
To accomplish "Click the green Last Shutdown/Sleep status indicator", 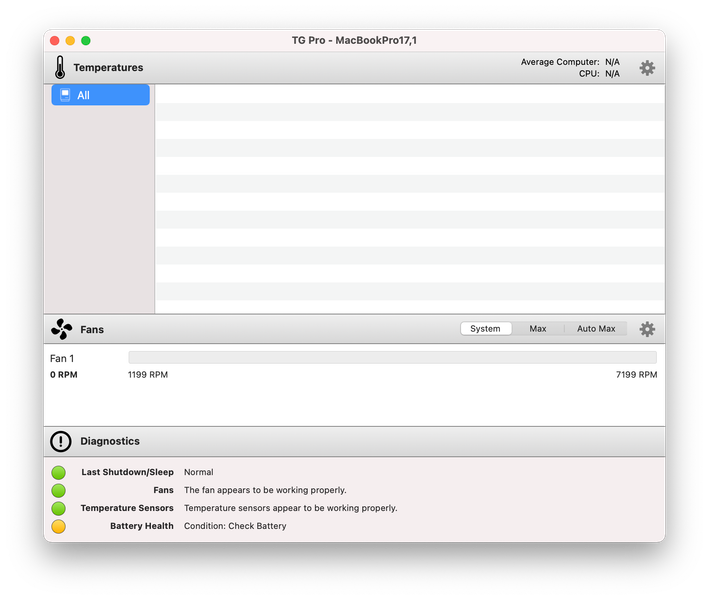I will (x=58, y=472).
